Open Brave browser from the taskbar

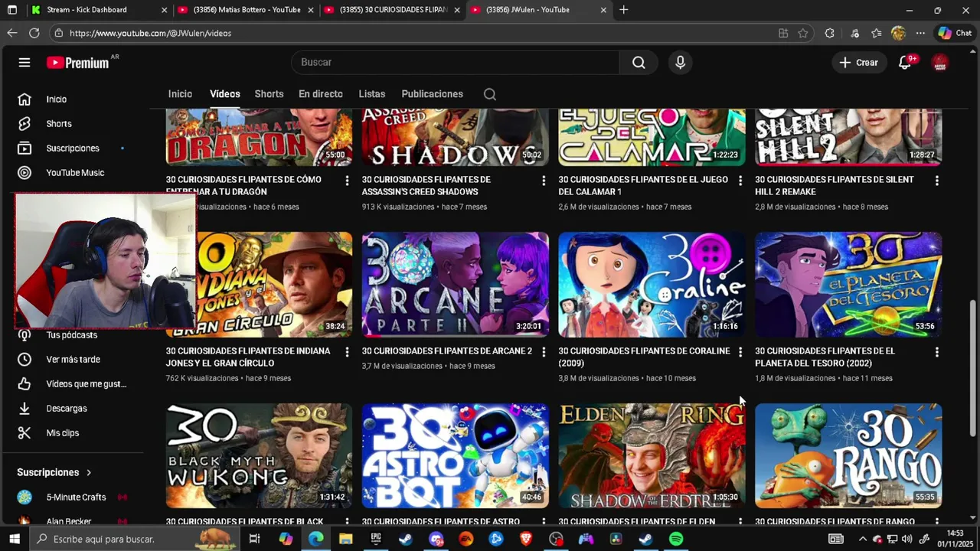[526, 539]
